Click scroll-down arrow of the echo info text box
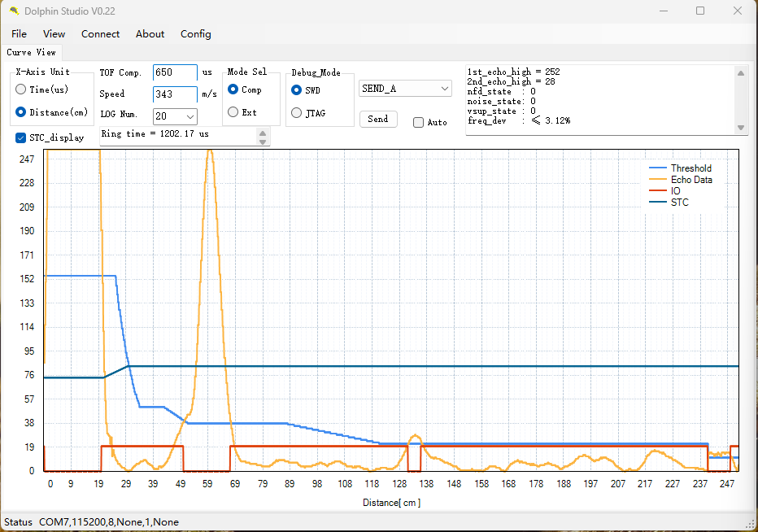This screenshot has height=532, width=758. 740,128
